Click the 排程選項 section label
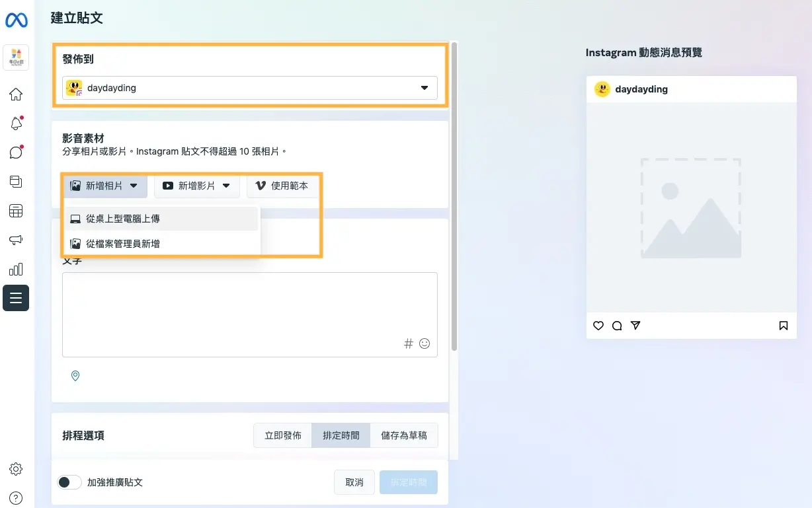The width and height of the screenshot is (812, 508). coord(83,435)
